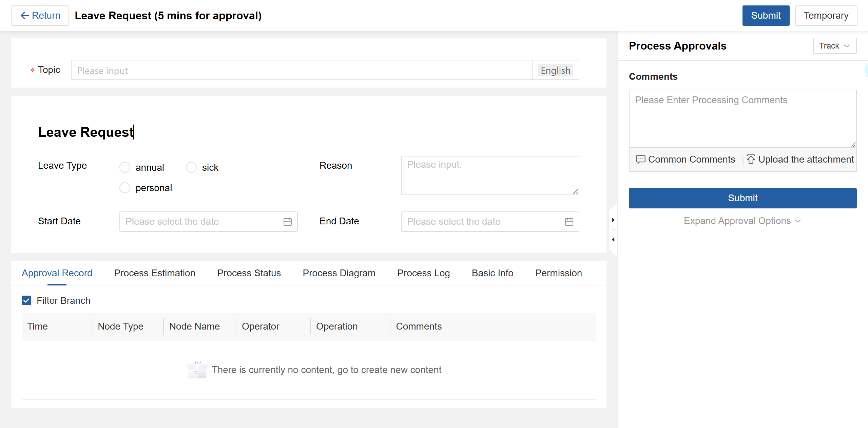Click the left-pointing panel expand arrow
The image size is (868, 428).
[613, 240]
